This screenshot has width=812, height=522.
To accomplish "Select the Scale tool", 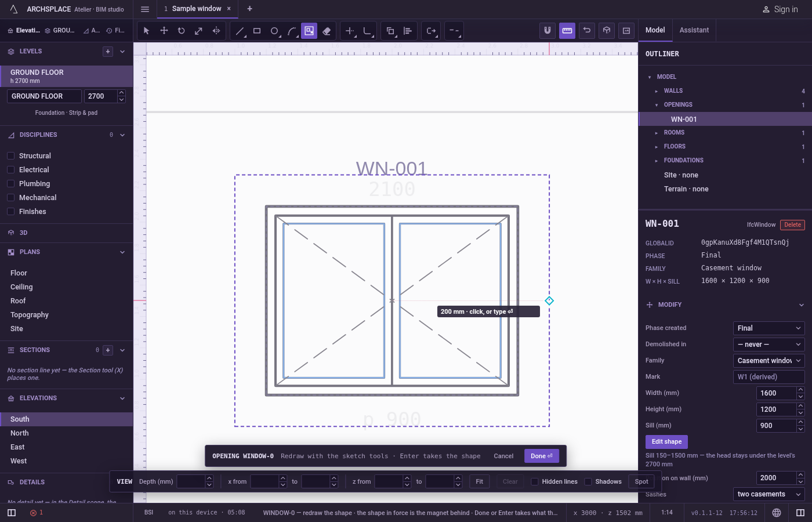I will click(x=199, y=31).
